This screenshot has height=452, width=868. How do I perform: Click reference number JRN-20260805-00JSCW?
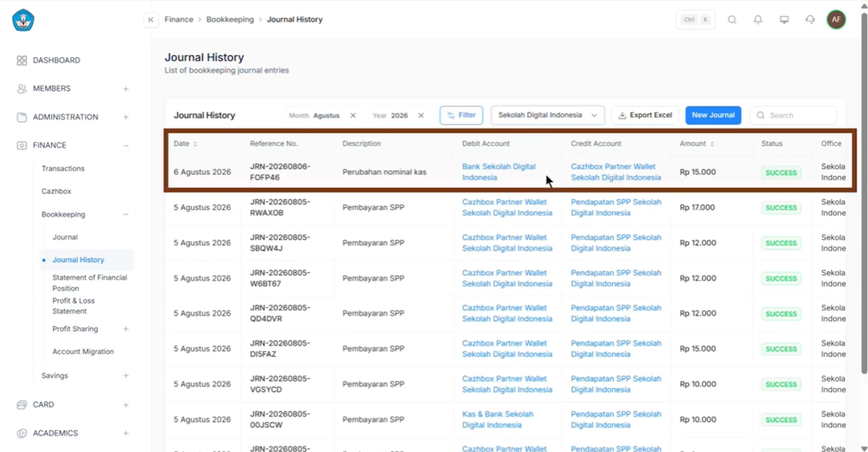[280, 420]
